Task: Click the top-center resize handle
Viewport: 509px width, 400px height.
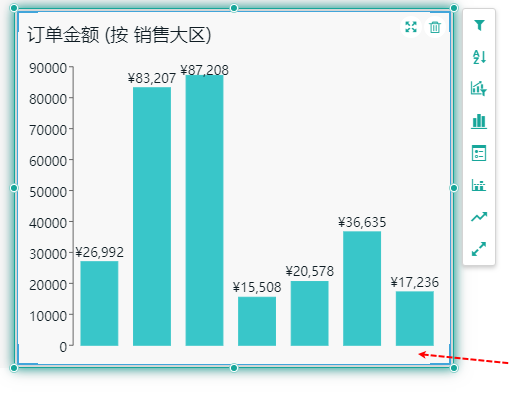Action: 234,8
